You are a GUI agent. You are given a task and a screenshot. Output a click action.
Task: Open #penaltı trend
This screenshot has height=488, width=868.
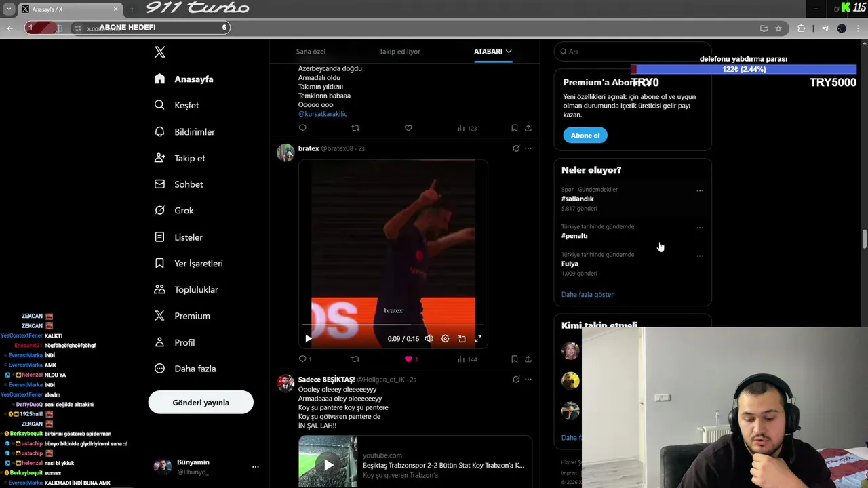pos(574,236)
